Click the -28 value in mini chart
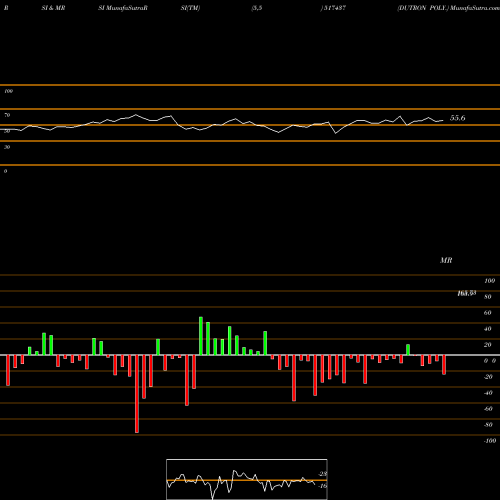500x500 pixels. coord(322,474)
